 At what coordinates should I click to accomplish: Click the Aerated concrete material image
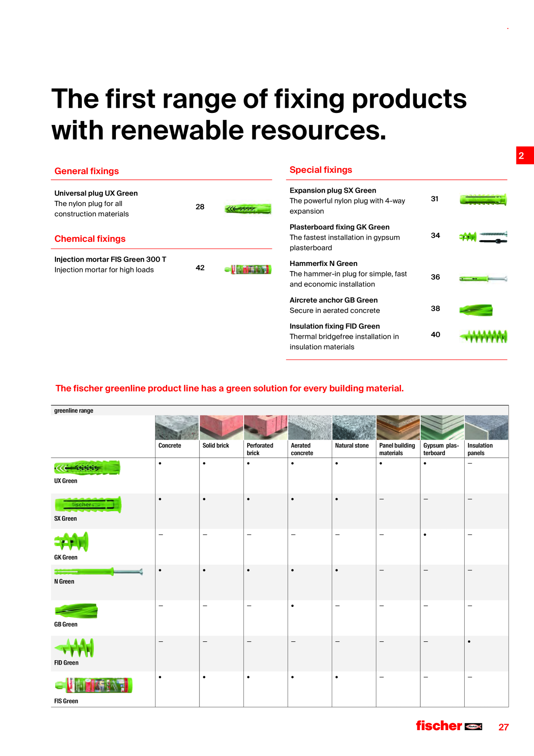pyautogui.click(x=310, y=428)
